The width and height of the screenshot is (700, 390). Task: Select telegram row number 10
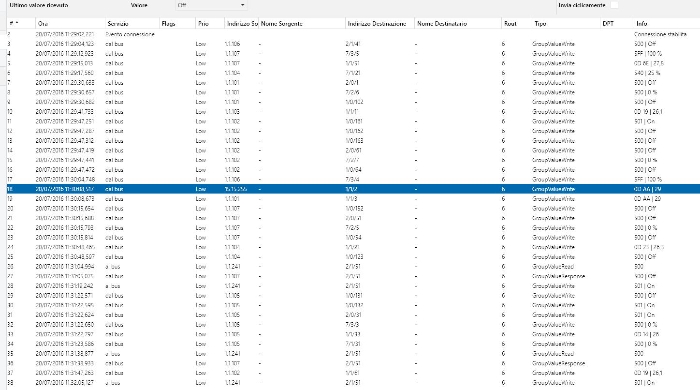pyautogui.click(x=353, y=112)
